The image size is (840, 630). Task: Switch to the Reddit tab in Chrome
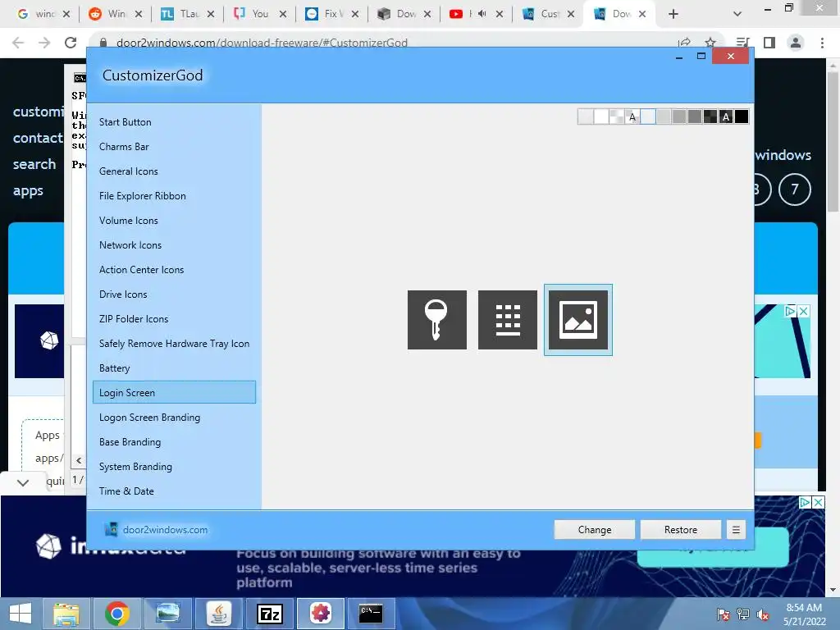115,14
